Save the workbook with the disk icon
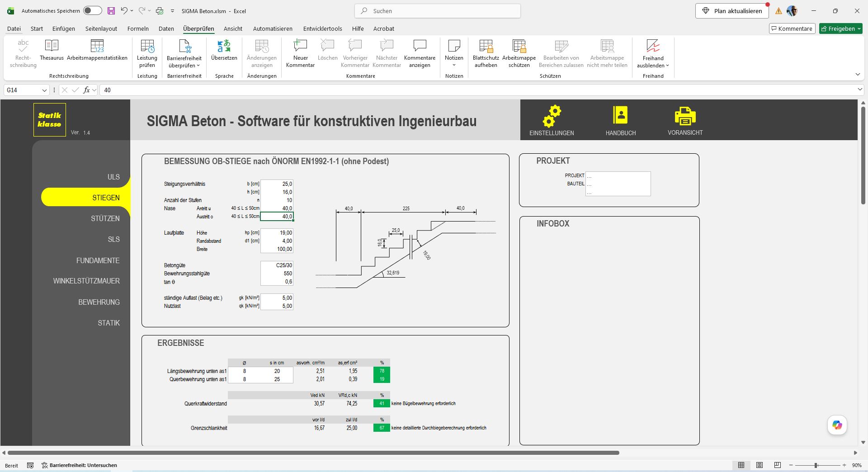868x472 pixels. click(x=111, y=11)
